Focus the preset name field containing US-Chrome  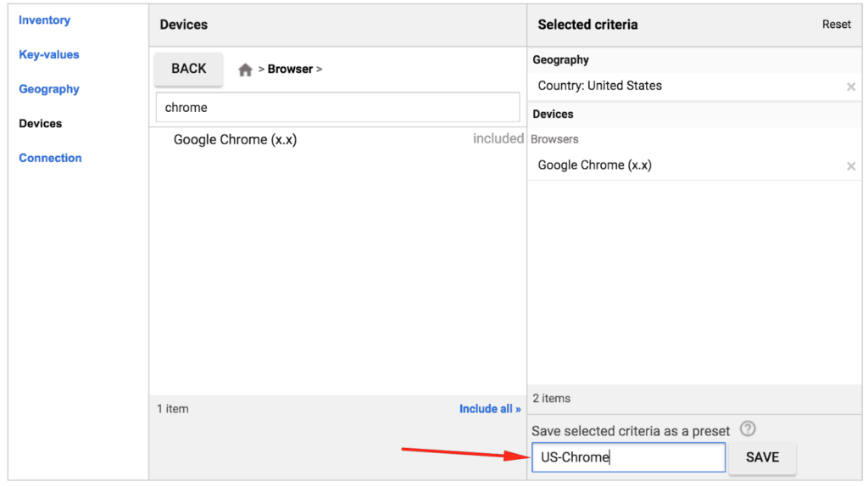pyautogui.click(x=628, y=457)
